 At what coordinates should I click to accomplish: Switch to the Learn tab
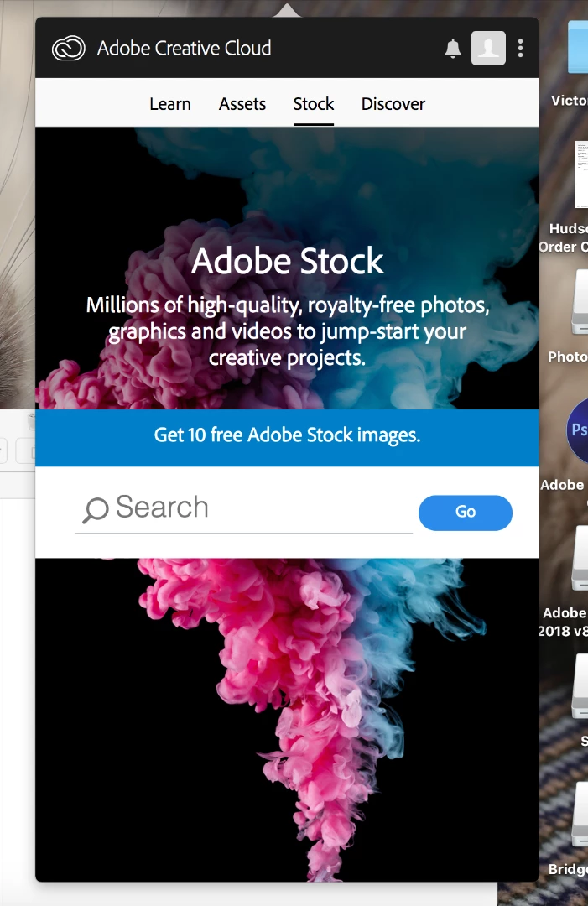pyautogui.click(x=169, y=104)
